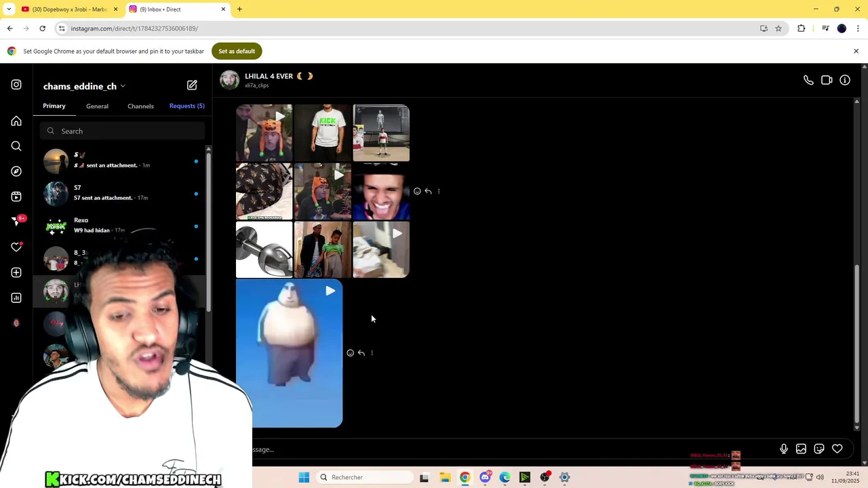The width and height of the screenshot is (868, 488).
Task: Switch to General inbox tab
Action: [97, 106]
